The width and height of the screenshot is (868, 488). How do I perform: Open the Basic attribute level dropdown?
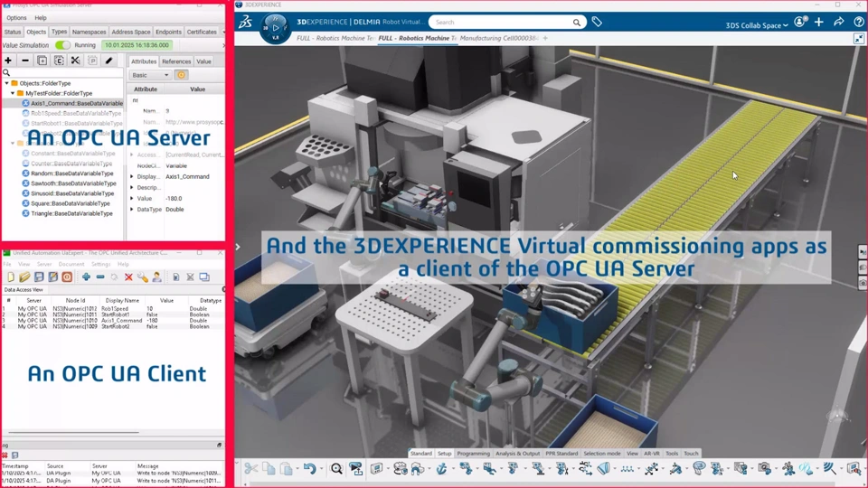150,75
